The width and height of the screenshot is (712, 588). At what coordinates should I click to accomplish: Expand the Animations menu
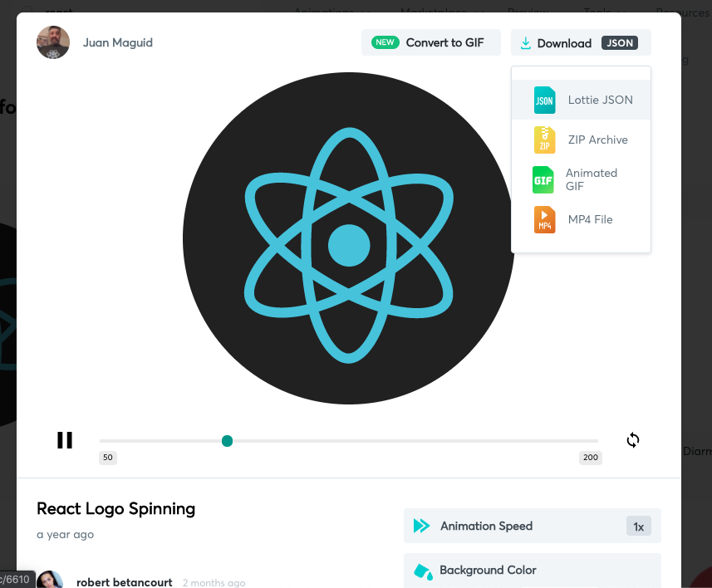click(325, 12)
